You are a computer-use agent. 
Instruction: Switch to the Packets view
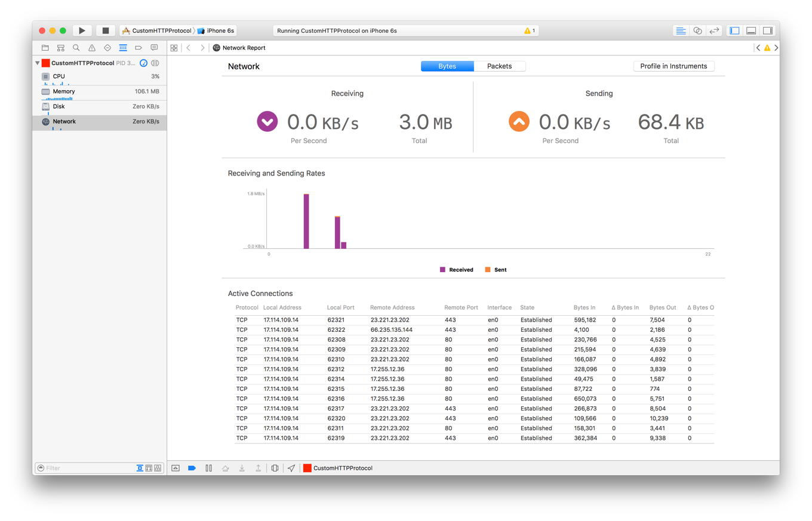[x=500, y=66]
